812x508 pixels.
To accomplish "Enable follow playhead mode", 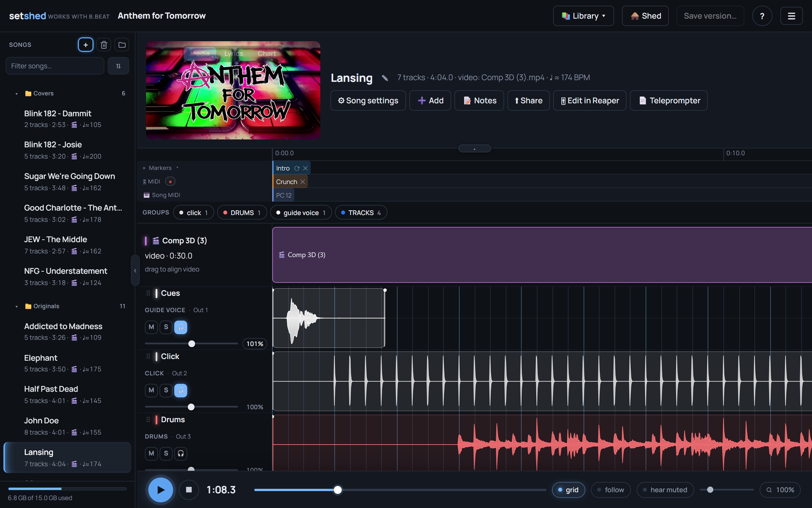I will (611, 490).
